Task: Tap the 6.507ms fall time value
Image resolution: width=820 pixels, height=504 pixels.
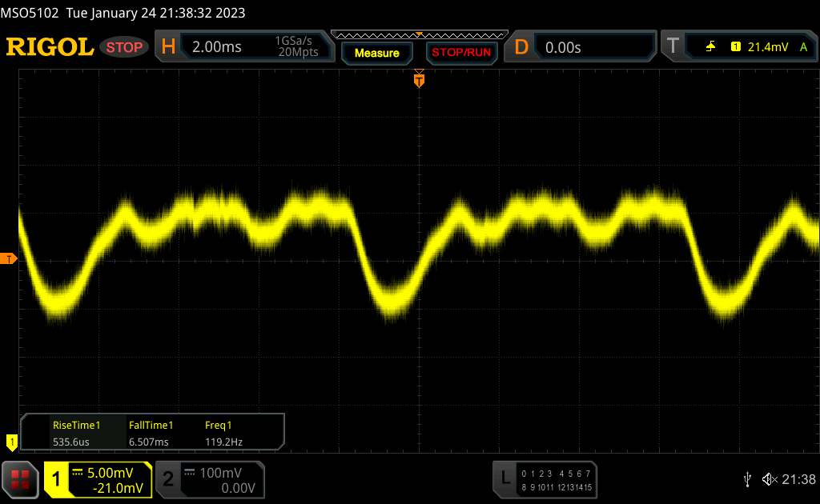Action: click(148, 442)
